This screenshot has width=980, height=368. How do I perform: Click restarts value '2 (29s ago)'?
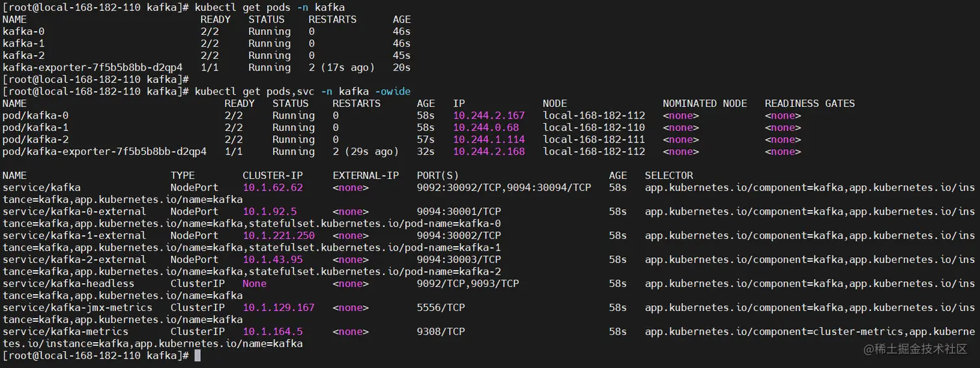pyautogui.click(x=366, y=152)
